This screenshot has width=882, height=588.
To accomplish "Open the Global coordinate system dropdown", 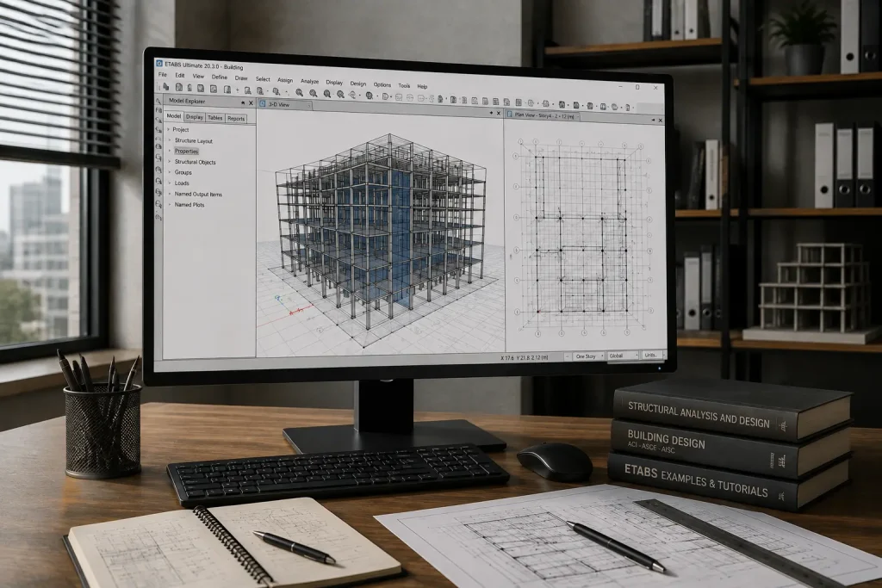I will [624, 356].
